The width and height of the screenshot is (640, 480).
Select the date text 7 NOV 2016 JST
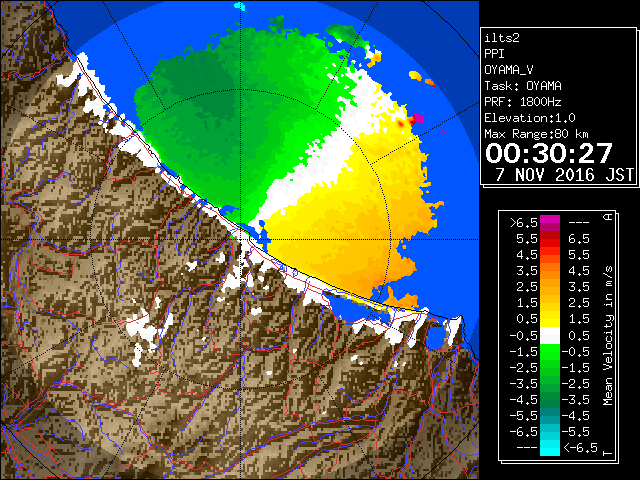pos(564,175)
